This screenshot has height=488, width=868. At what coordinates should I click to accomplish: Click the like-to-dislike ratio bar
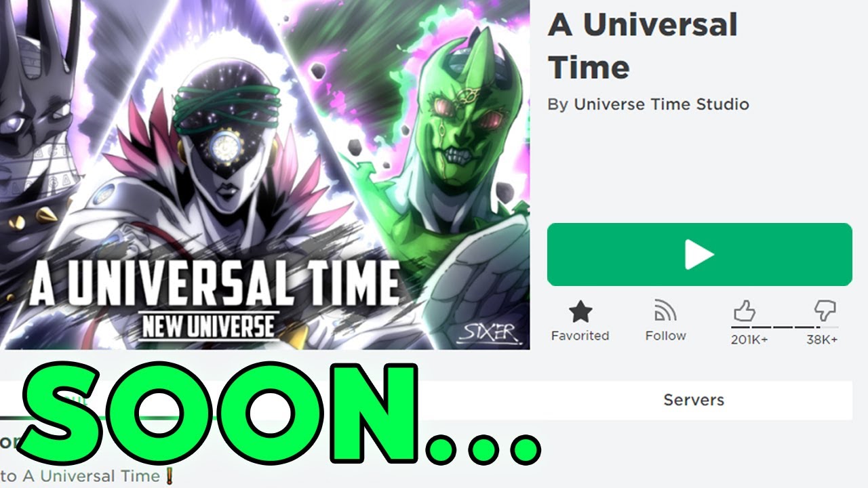tap(784, 327)
